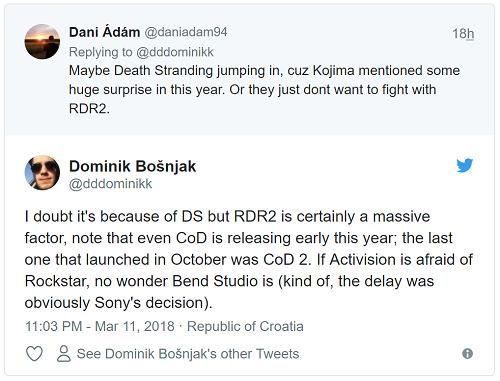Image resolution: width=500 pixels, height=381 pixels.
Task: Click the grey reply header area
Action: point(250,70)
